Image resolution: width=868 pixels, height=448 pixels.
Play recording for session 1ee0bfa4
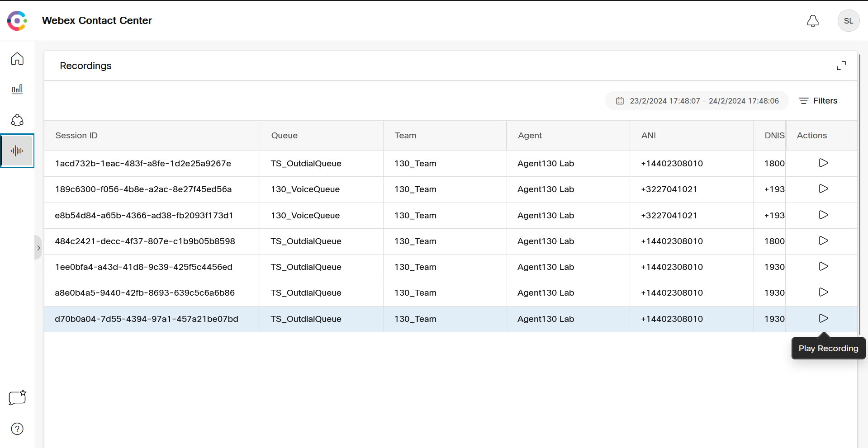[823, 266]
